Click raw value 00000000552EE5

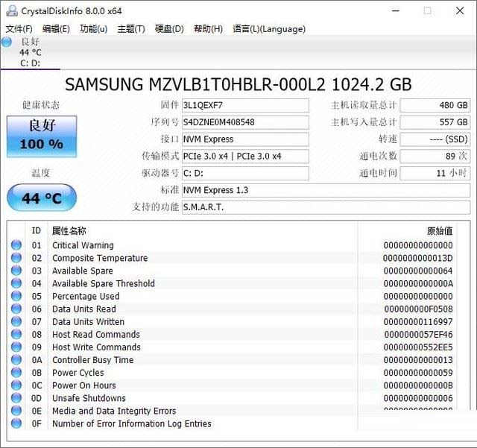418,347
